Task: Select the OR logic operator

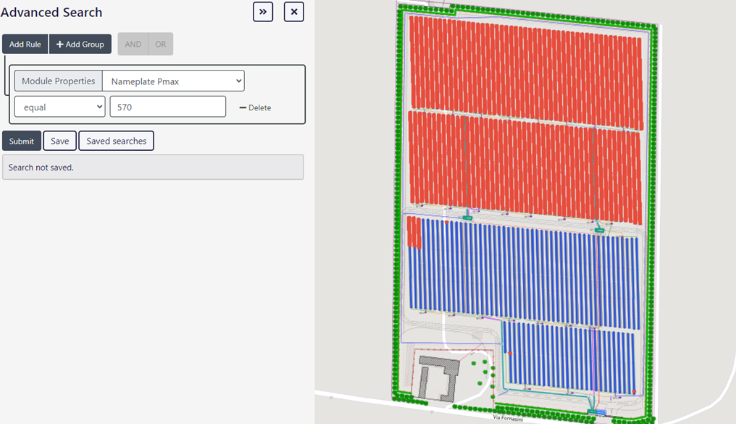Action: [x=160, y=44]
